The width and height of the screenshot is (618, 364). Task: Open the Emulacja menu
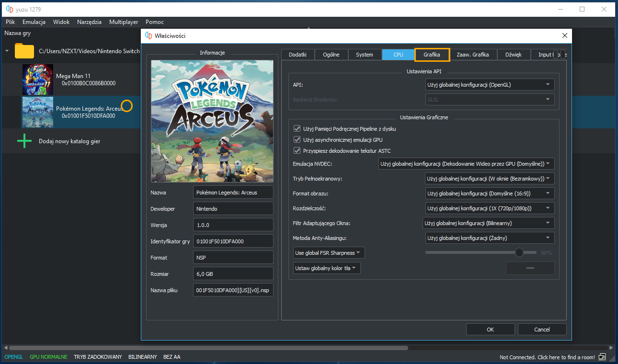[x=34, y=22]
